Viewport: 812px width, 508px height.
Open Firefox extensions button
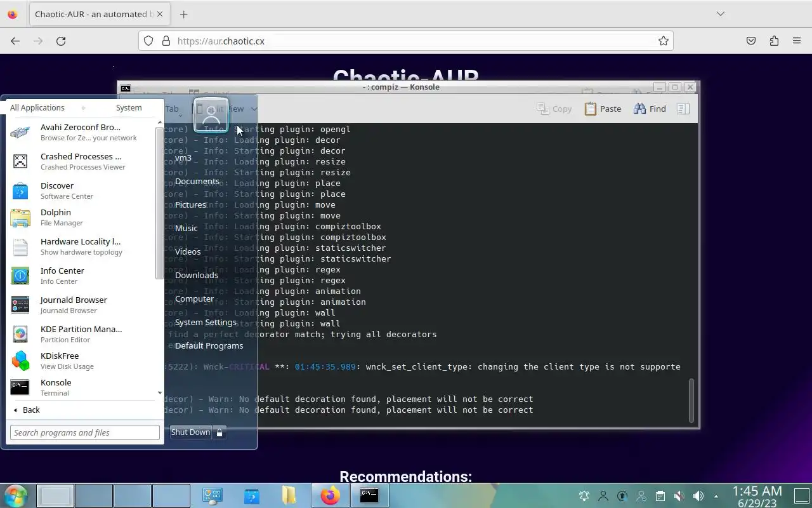774,41
